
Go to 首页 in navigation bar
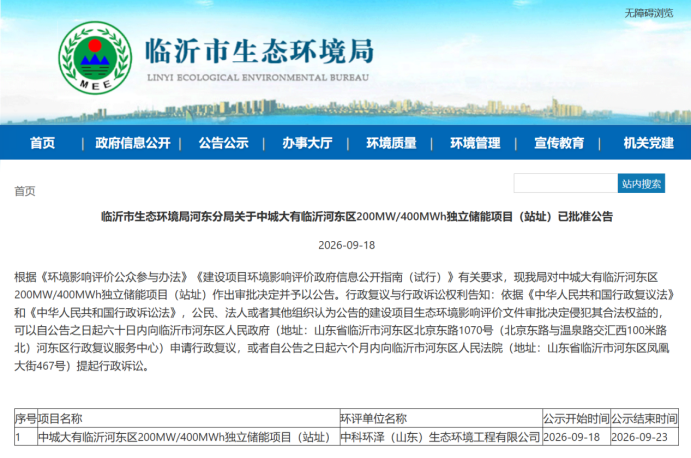click(42, 143)
